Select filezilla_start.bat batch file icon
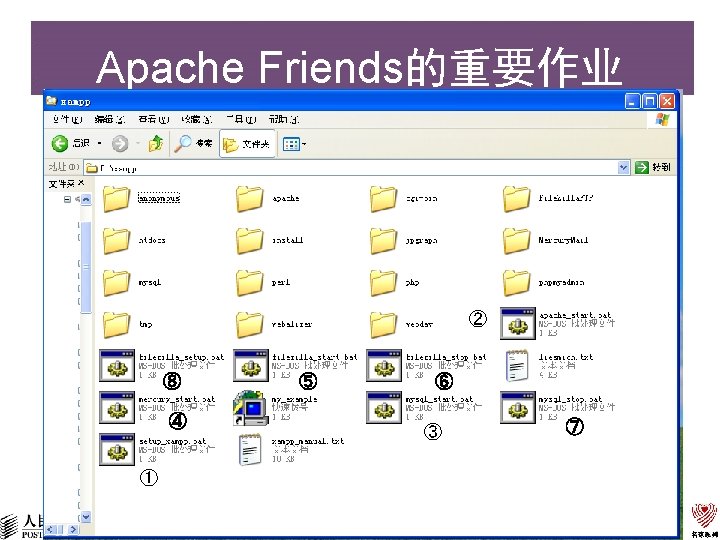 [251, 366]
